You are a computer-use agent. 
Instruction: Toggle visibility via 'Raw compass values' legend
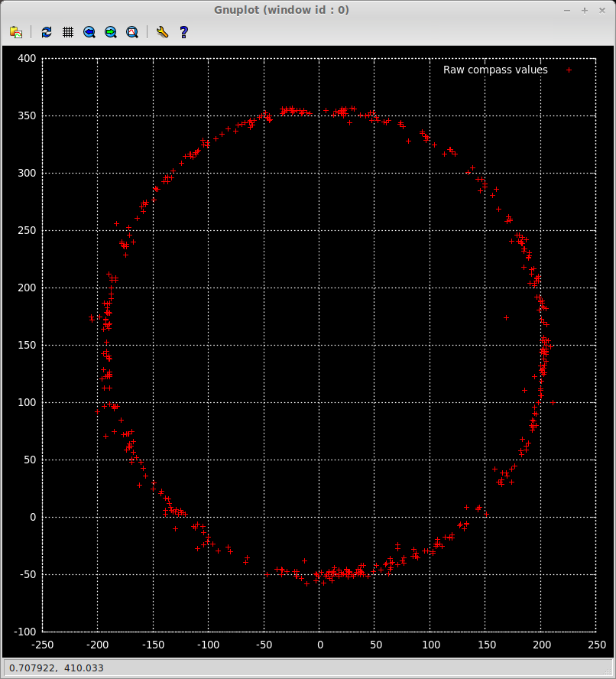coord(495,70)
